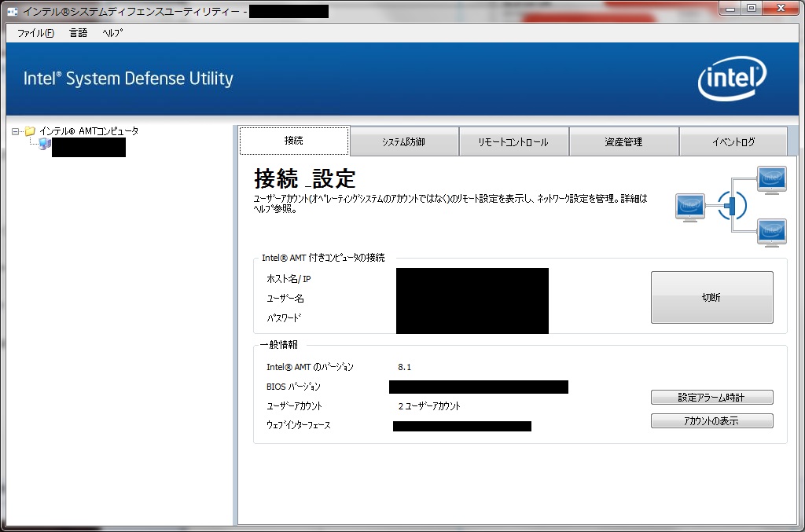The height and width of the screenshot is (532, 805).
Task: Switch to the 資産管理 tab
Action: tap(623, 141)
